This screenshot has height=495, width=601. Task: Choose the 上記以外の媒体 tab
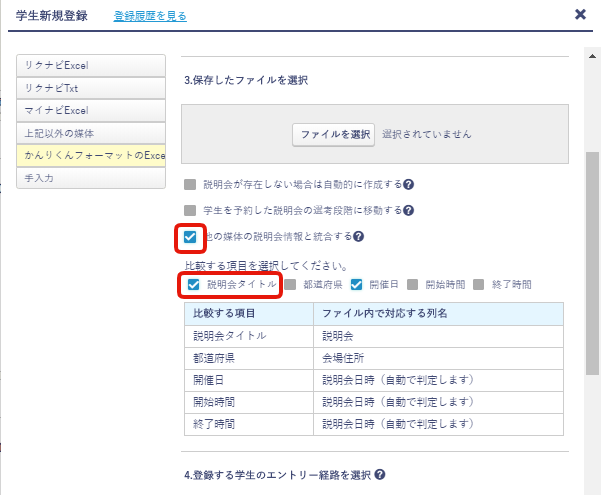coord(90,133)
